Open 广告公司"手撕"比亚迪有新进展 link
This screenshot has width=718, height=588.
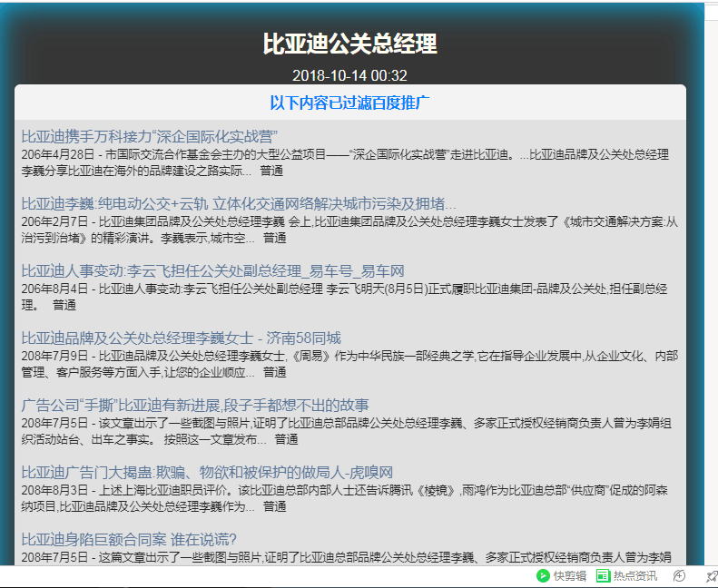click(195, 406)
